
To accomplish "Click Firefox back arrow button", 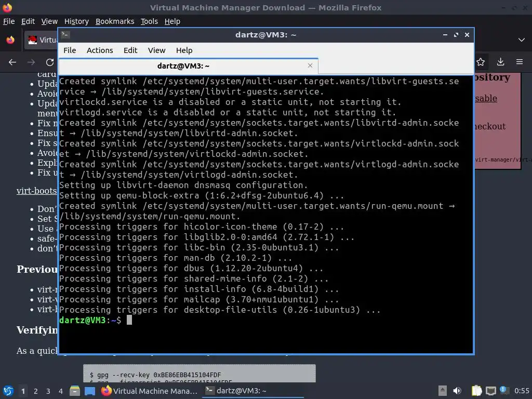I will (12, 62).
